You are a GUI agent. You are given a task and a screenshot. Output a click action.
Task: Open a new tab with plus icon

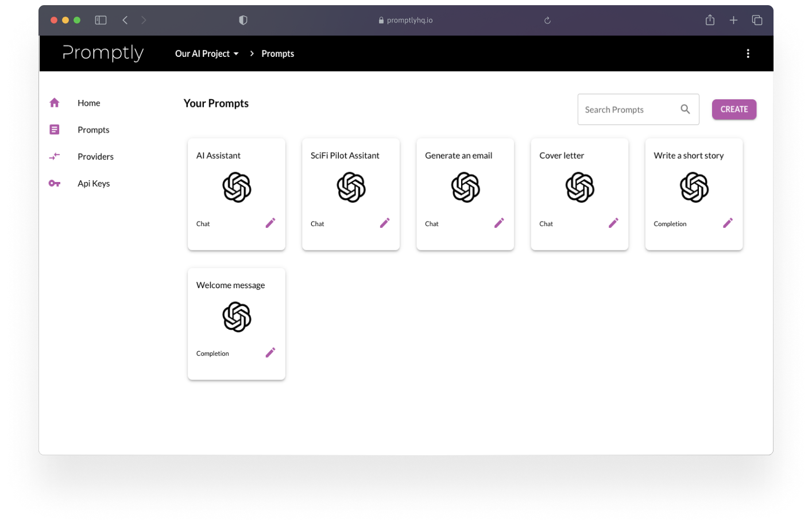point(733,20)
